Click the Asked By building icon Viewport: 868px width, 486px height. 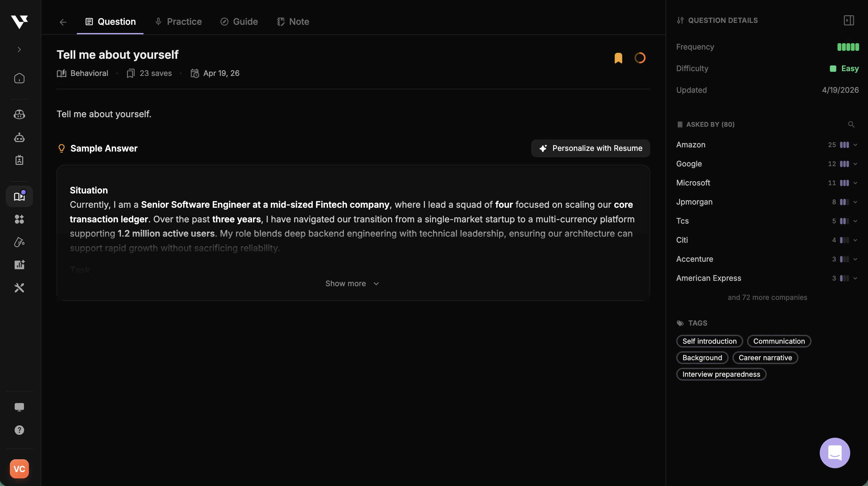[680, 125]
